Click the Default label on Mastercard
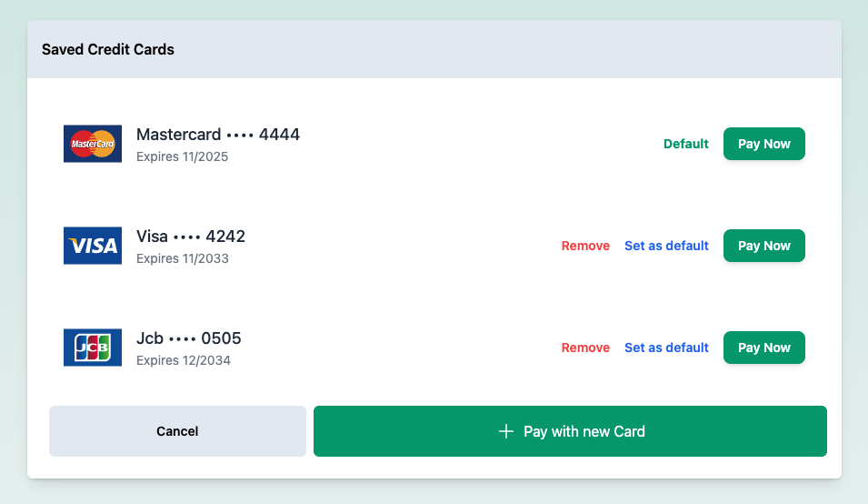868x504 pixels. 686,144
